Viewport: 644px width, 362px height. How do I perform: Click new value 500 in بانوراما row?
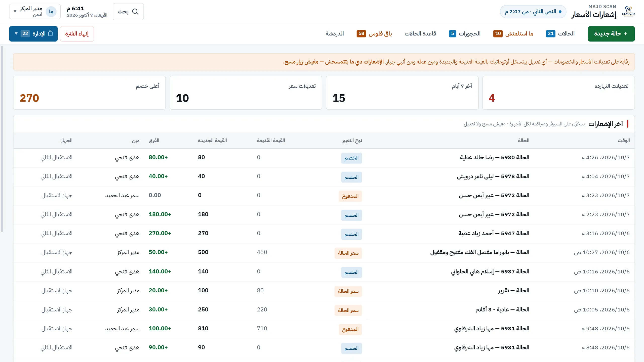point(203,252)
